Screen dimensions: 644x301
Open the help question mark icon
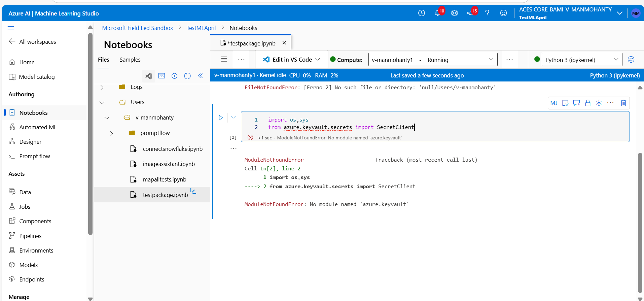[x=487, y=13]
